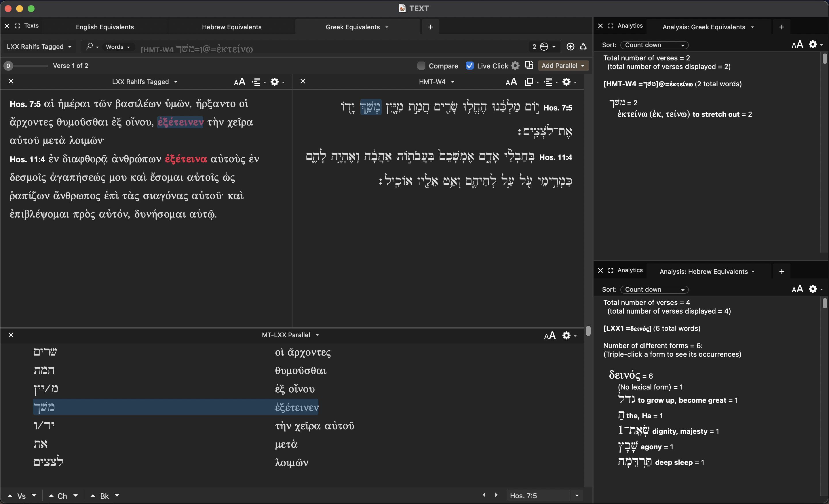Click the circled plus icon in search bar

570,46
